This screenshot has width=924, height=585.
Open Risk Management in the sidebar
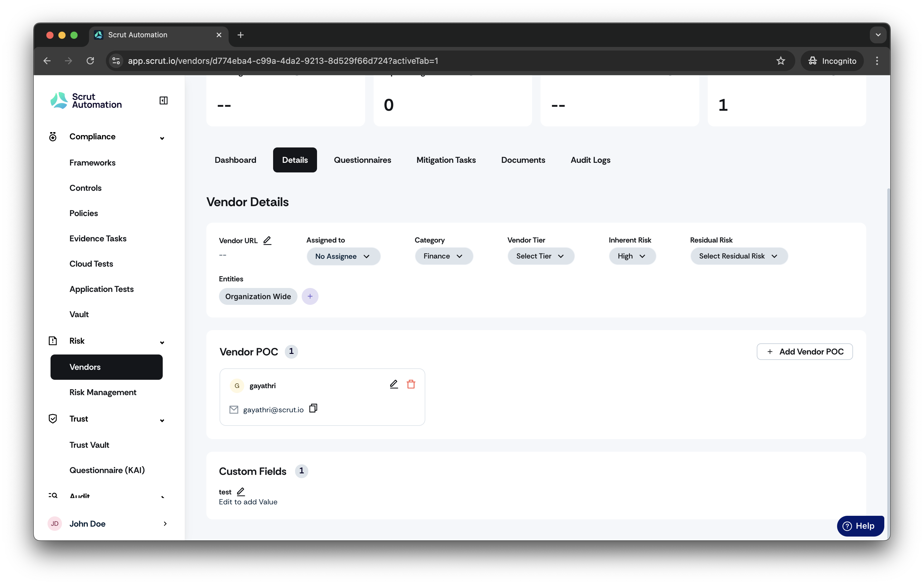click(103, 392)
